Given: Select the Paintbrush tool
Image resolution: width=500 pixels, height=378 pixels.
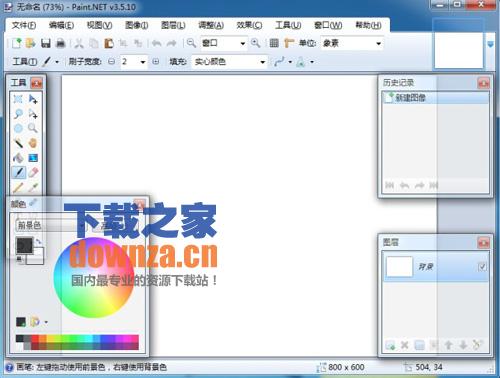Looking at the screenshot, I should click(x=18, y=172).
